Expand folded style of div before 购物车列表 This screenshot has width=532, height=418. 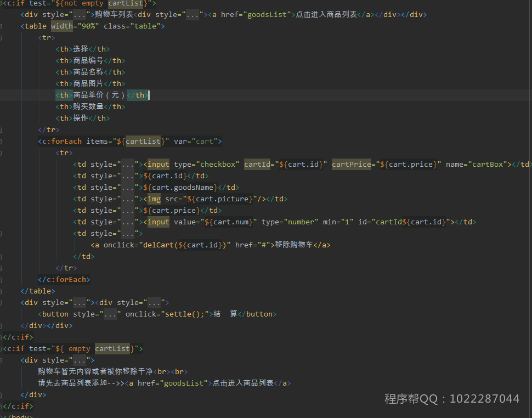click(80, 15)
